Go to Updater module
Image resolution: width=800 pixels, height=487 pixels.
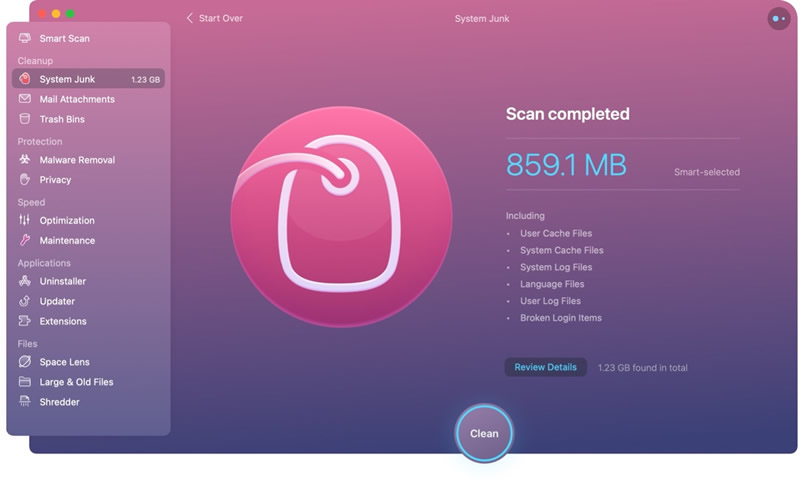[x=88, y=301]
